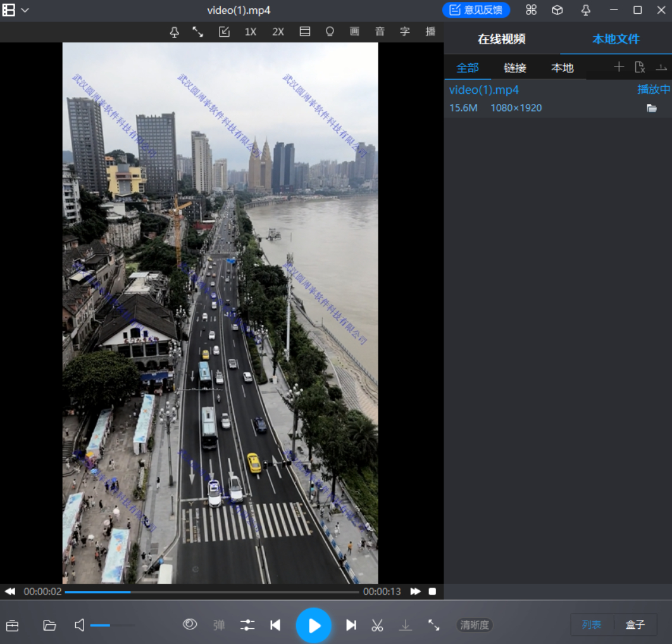Viewport: 672px width, 644px height.
Task: Open the toolbox briefcase icon
Action: tap(12, 626)
